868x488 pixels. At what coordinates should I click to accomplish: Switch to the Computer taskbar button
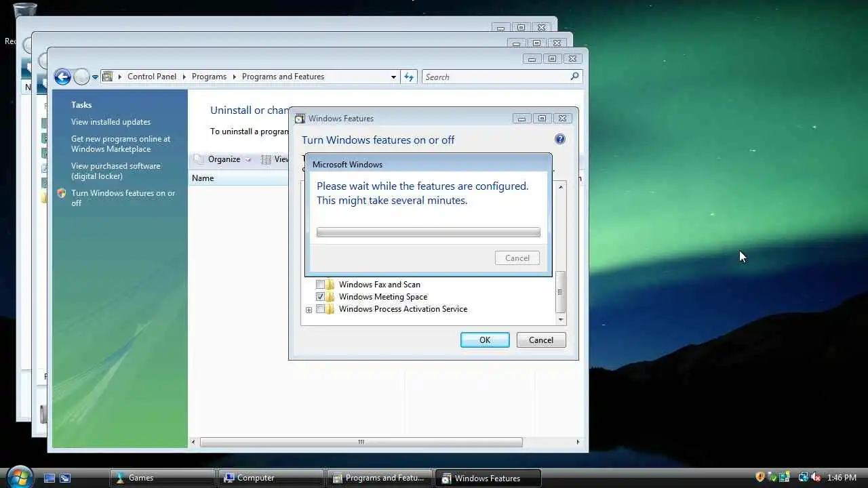coord(271,478)
